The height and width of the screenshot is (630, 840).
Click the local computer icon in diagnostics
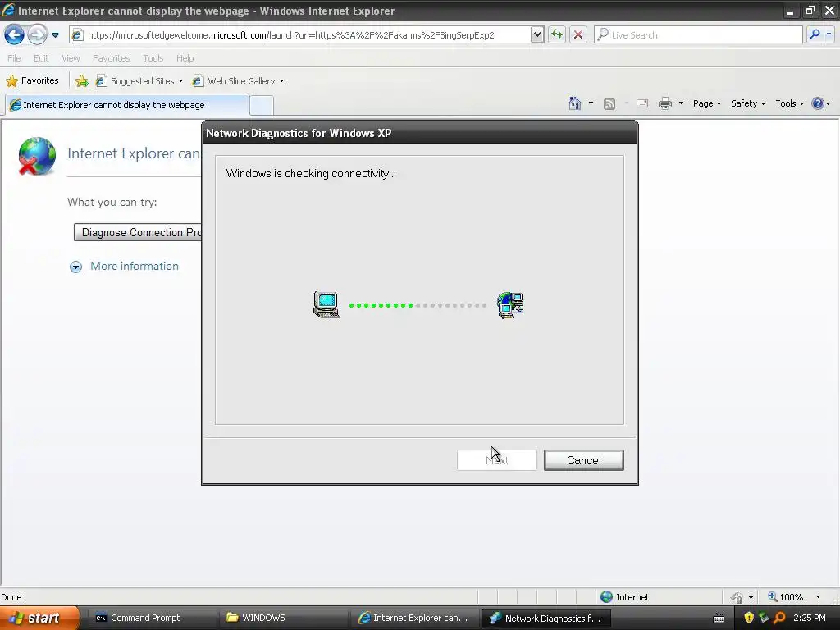coord(326,305)
